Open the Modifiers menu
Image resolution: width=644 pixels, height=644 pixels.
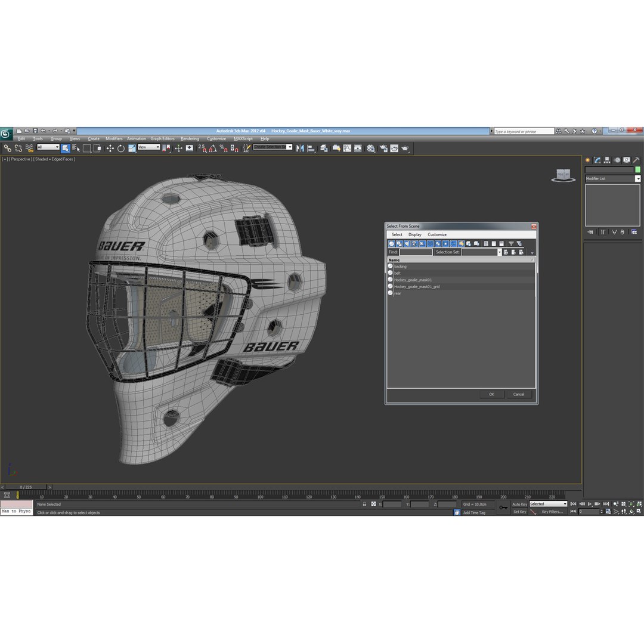tap(114, 139)
